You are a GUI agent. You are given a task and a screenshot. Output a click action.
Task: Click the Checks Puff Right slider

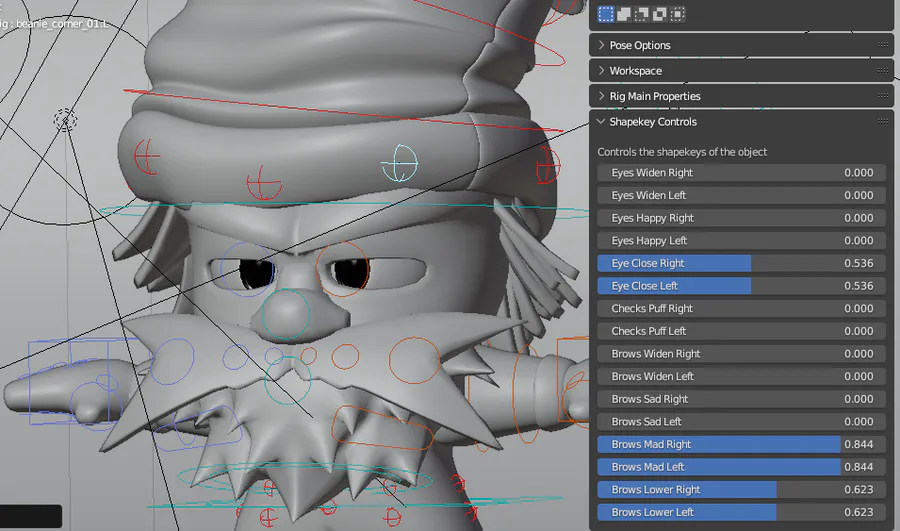pyautogui.click(x=742, y=308)
